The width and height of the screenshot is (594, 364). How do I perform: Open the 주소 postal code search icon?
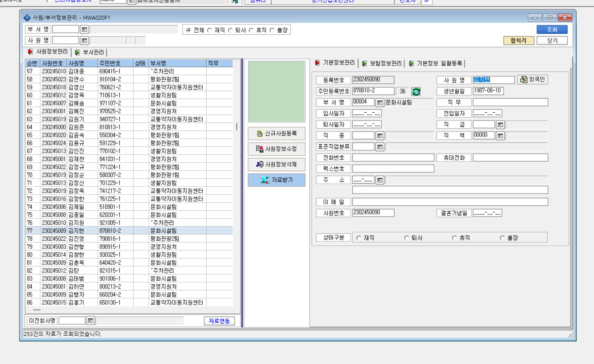380,180
